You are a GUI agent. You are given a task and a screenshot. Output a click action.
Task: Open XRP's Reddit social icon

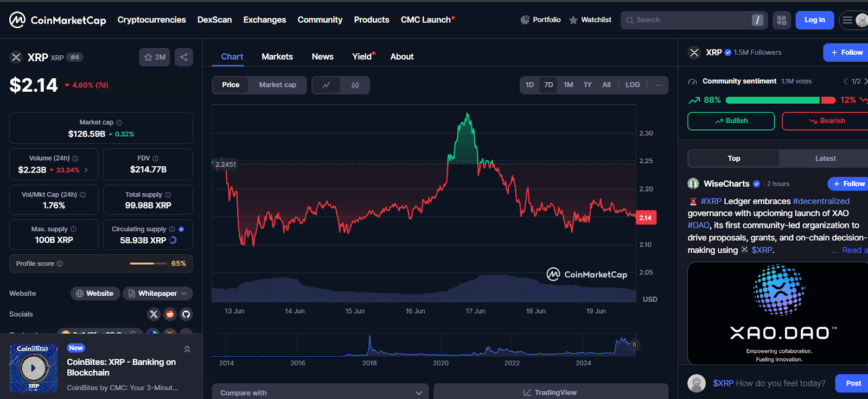tap(170, 314)
